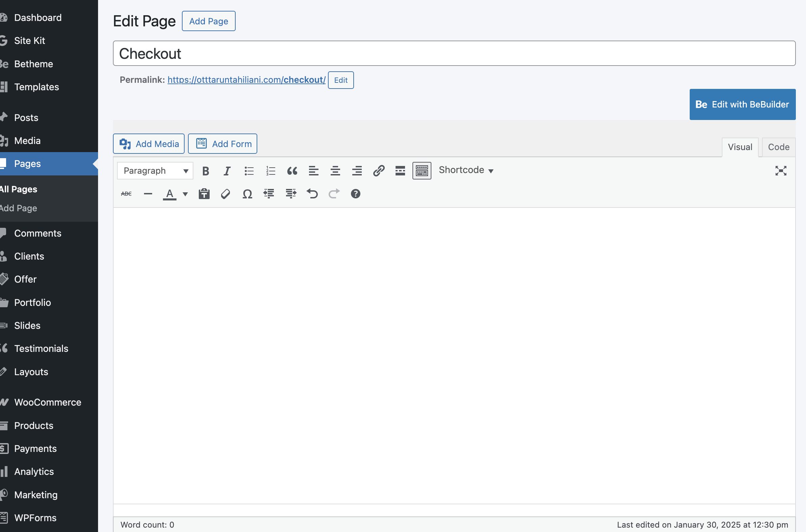Toggle strikethrough formatting

point(126,194)
